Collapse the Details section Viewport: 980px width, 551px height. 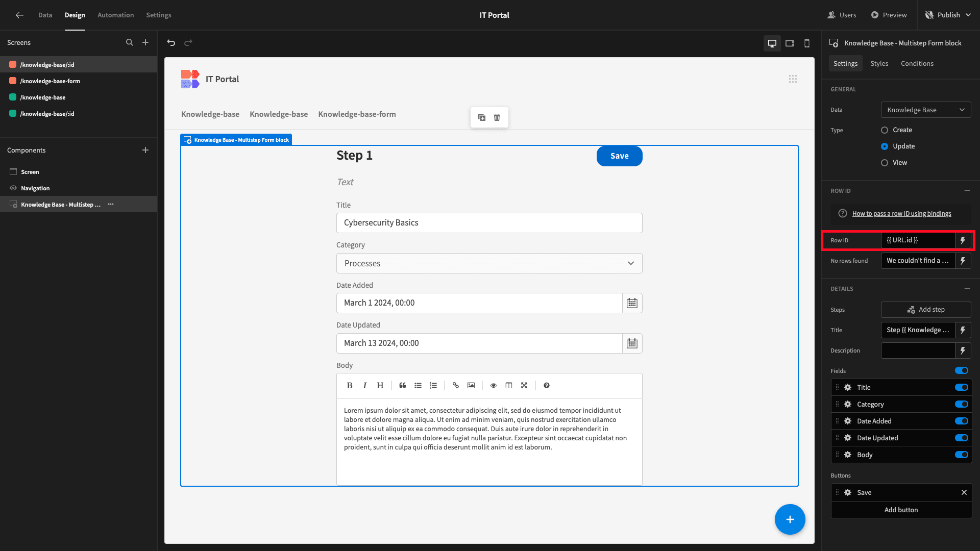tap(967, 288)
